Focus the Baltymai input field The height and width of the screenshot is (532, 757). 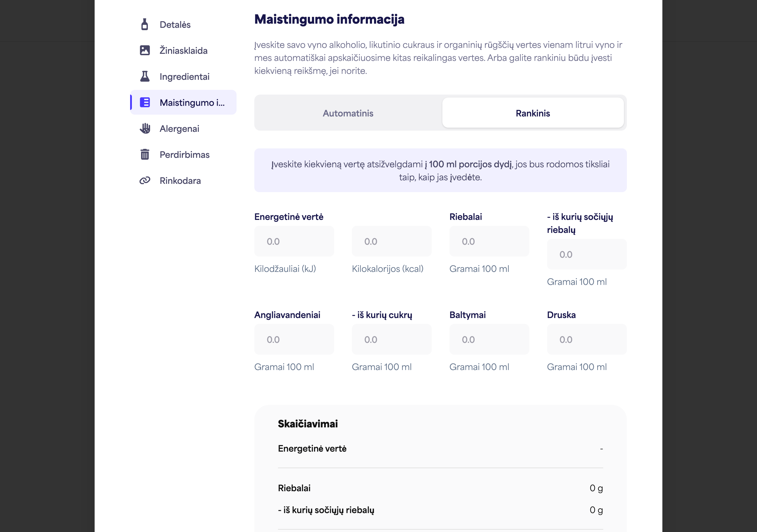pos(489,339)
